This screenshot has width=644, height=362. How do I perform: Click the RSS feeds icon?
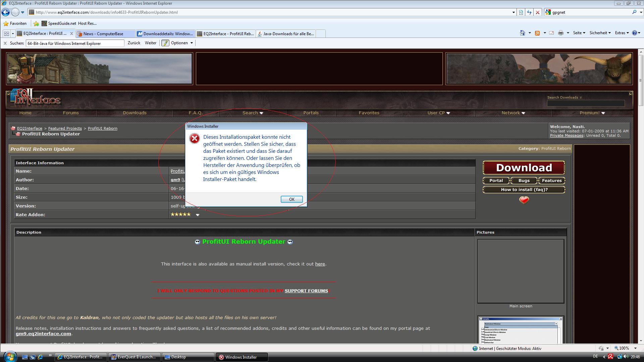[537, 33]
